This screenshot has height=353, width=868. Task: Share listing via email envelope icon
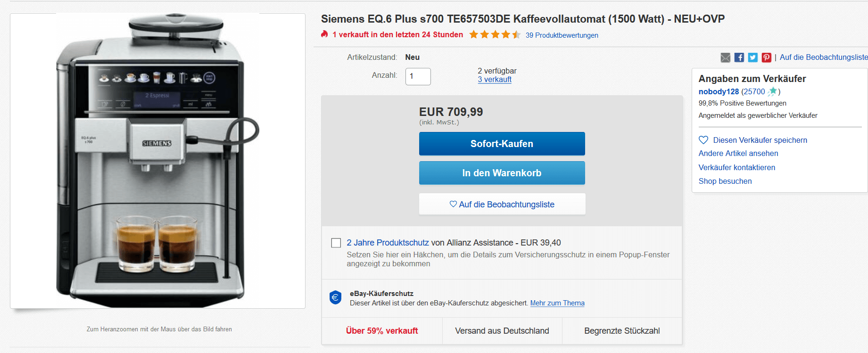[725, 57]
